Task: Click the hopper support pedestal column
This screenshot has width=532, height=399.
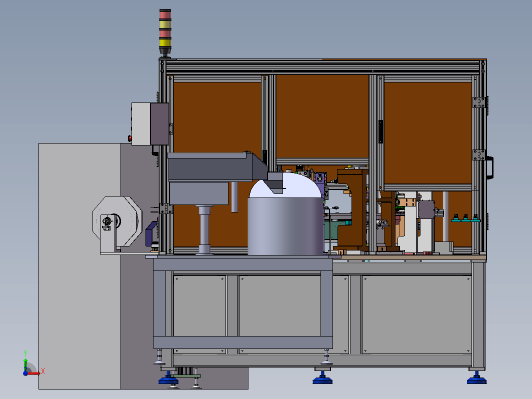Action: pos(204,229)
